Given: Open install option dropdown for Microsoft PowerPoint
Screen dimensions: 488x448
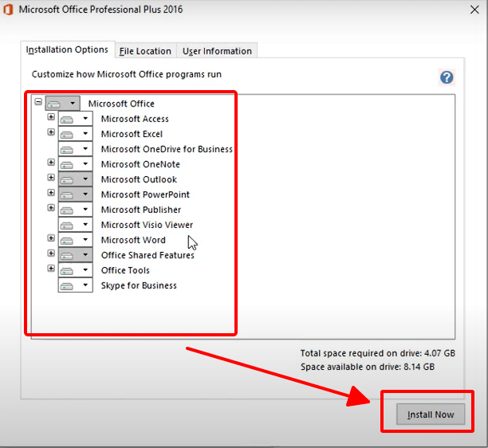Looking at the screenshot, I should click(75, 195).
